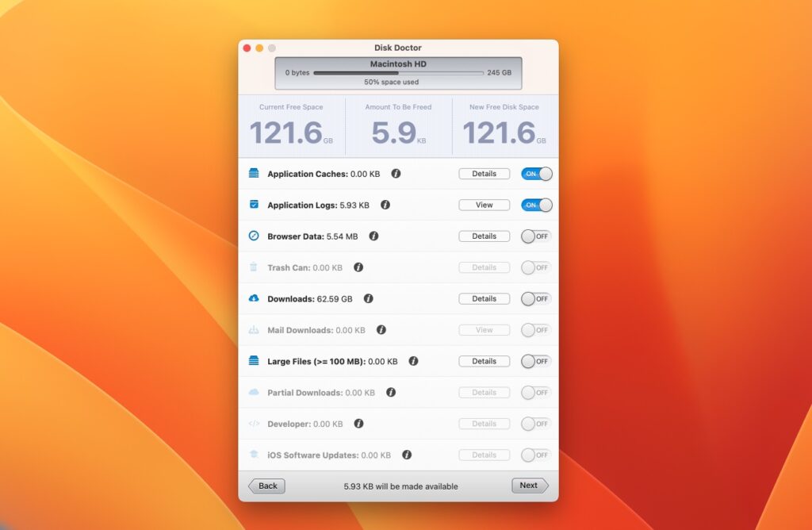Open info for Downloads category
Screen dimensions: 812x530
coord(367,298)
